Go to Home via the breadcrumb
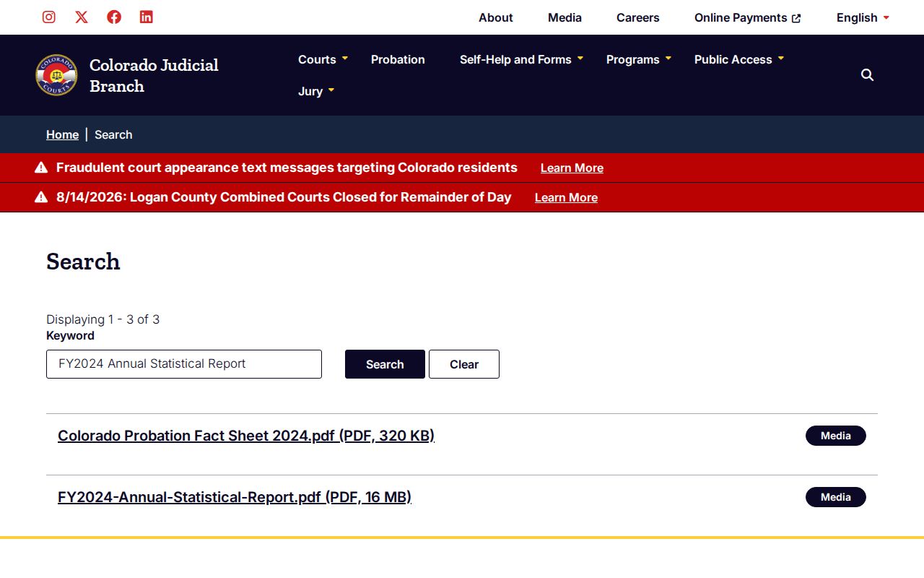Image resolution: width=924 pixels, height=578 pixels. tap(62, 134)
